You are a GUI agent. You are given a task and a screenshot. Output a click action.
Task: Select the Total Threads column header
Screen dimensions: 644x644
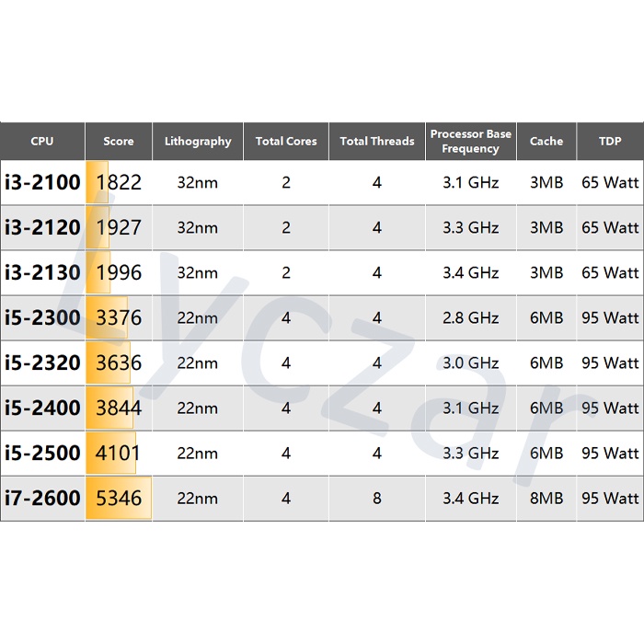(x=377, y=142)
